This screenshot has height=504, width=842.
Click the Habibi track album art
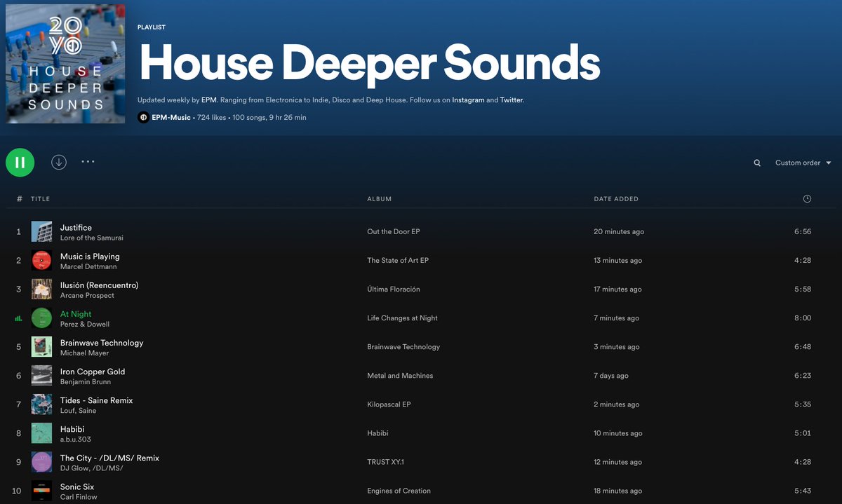41,433
